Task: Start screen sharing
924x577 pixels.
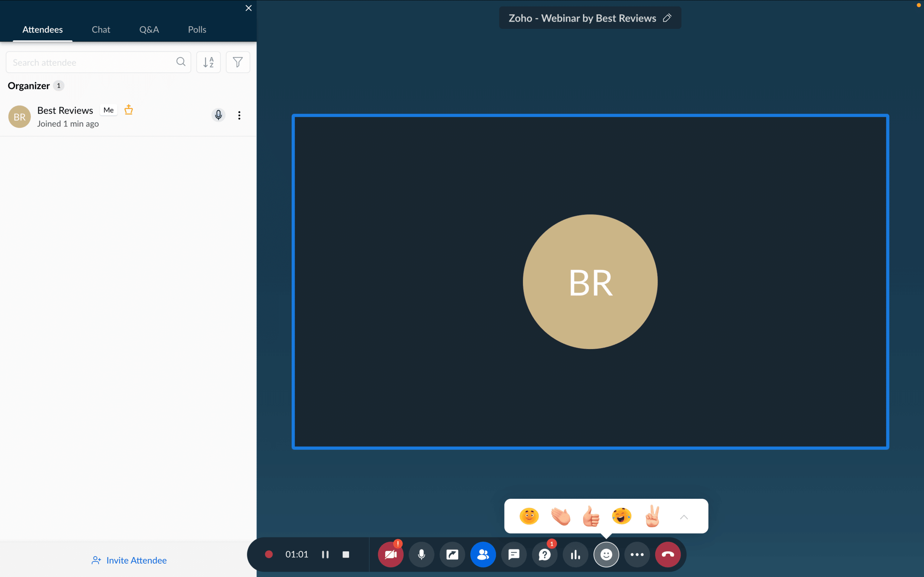Action: point(452,555)
